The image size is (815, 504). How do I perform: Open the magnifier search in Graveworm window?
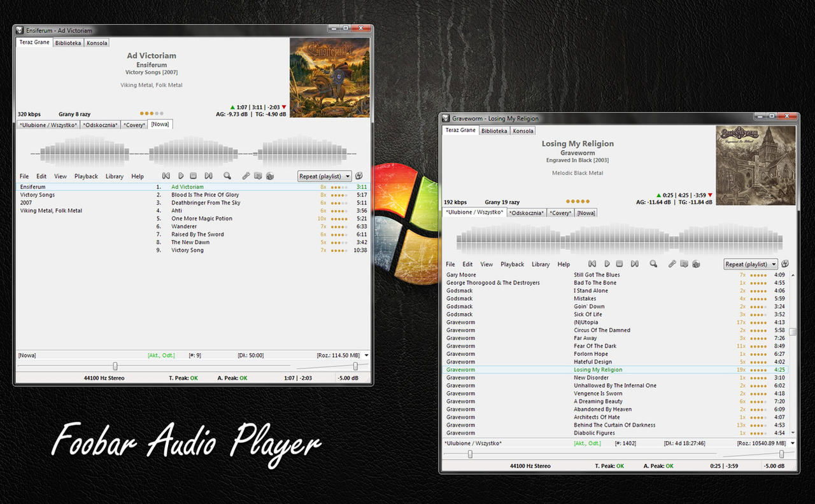[x=653, y=264]
